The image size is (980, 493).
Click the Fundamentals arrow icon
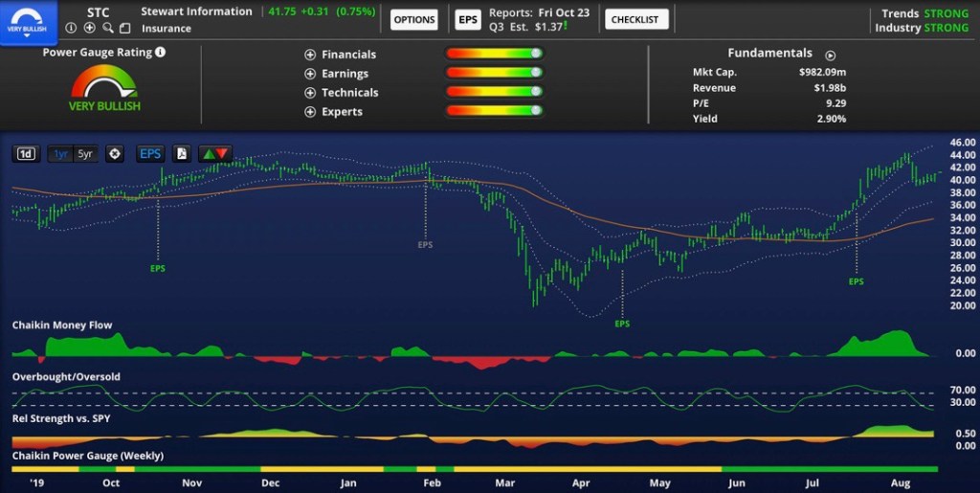(x=830, y=56)
